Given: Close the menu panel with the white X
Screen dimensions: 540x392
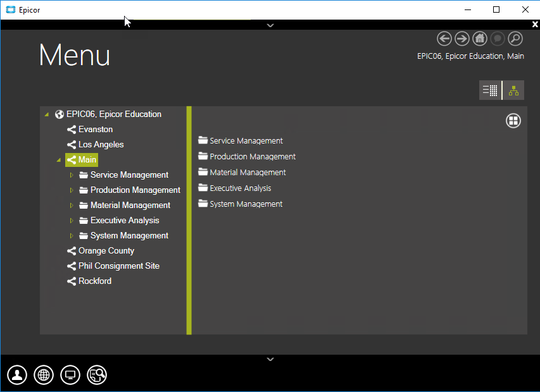Looking at the screenshot, I should (535, 25).
